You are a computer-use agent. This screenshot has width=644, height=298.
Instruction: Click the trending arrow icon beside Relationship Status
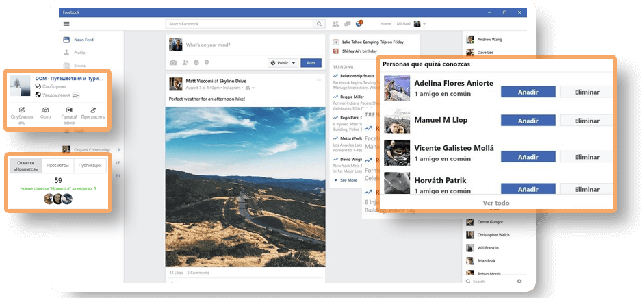coord(335,76)
